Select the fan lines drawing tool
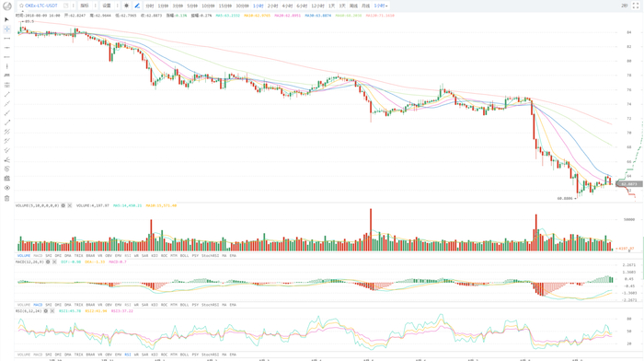Image resolution: width=644 pixels, height=361 pixels. pos(6,159)
